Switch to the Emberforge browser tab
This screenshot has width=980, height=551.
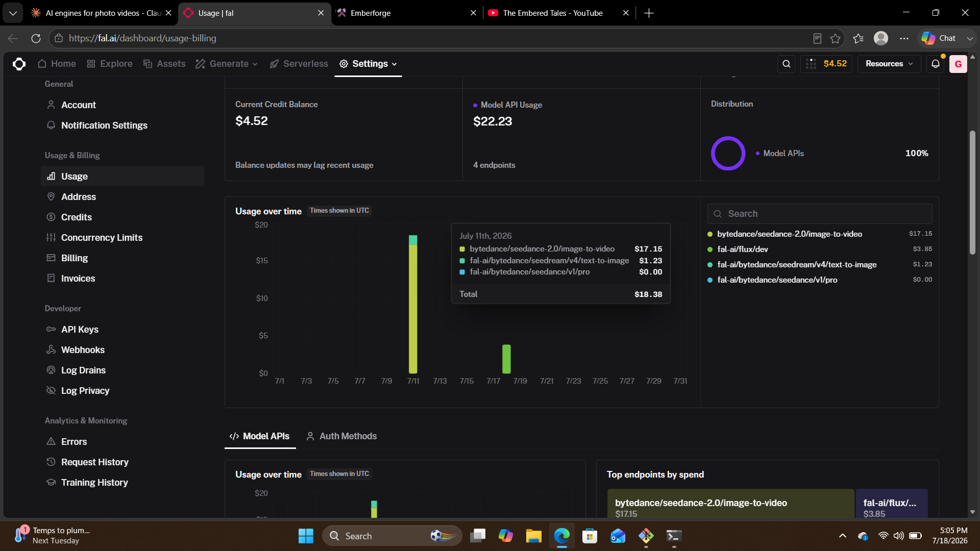click(x=406, y=13)
